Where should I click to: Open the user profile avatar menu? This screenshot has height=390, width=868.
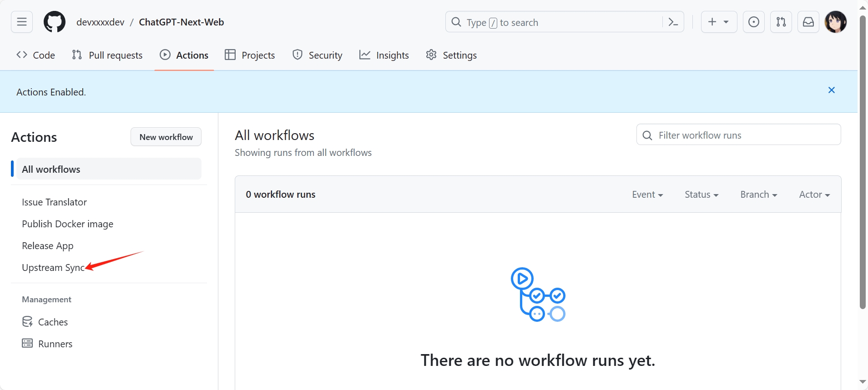(836, 22)
